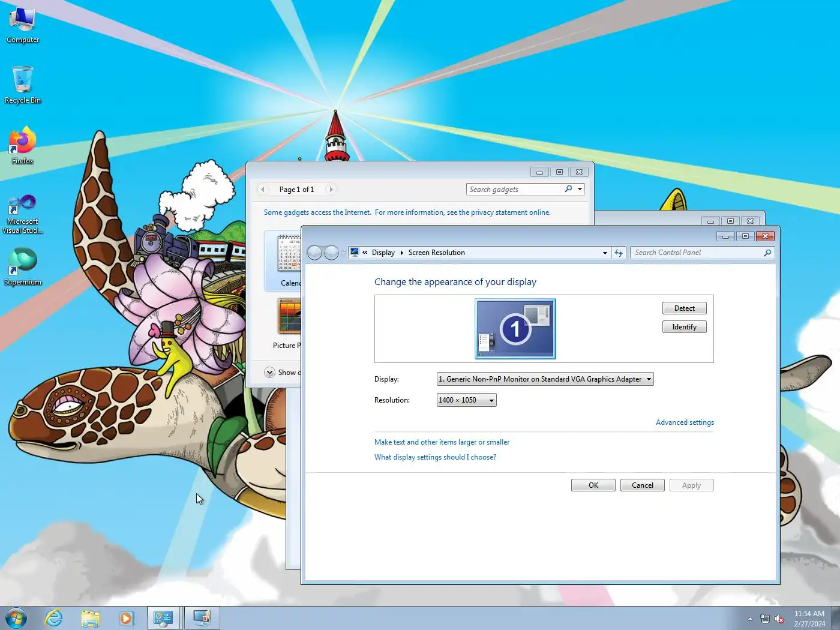Open Windows Explorer from the taskbar

tap(91, 618)
